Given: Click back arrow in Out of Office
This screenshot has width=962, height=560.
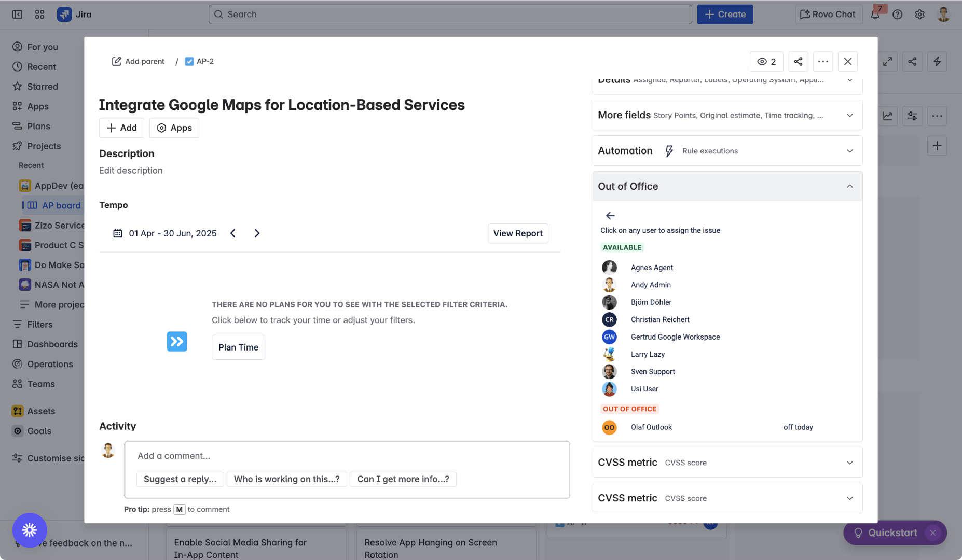Looking at the screenshot, I should [x=610, y=215].
